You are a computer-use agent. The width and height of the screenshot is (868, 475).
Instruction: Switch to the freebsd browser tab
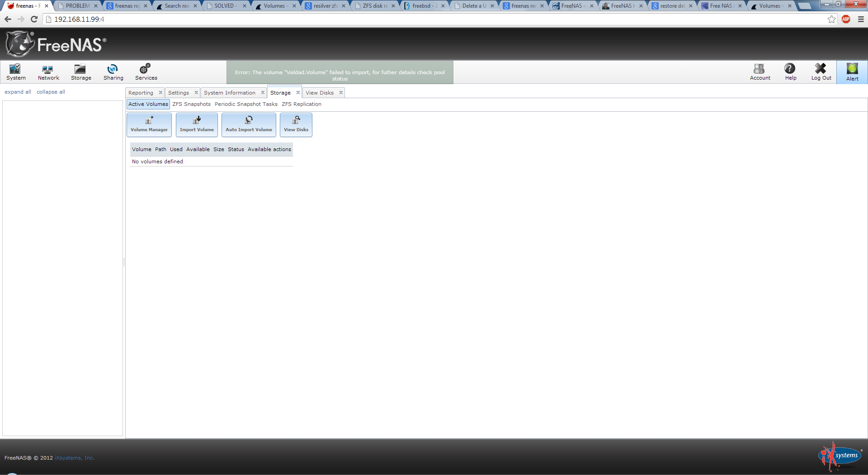click(x=425, y=6)
